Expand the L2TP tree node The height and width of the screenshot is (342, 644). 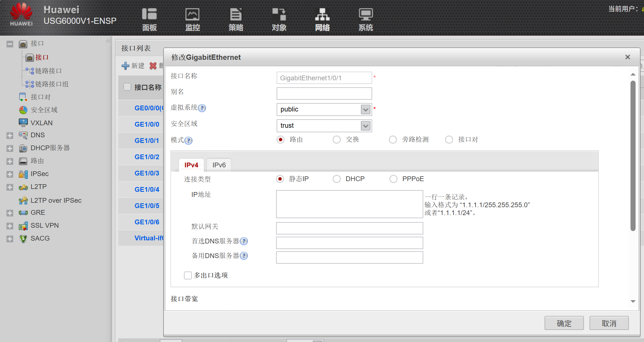click(x=10, y=187)
